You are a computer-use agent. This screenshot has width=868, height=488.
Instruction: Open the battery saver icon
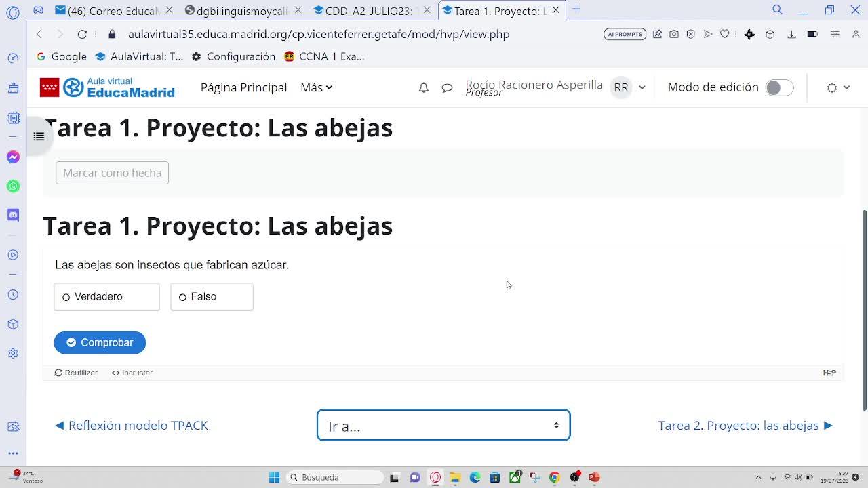(812, 34)
